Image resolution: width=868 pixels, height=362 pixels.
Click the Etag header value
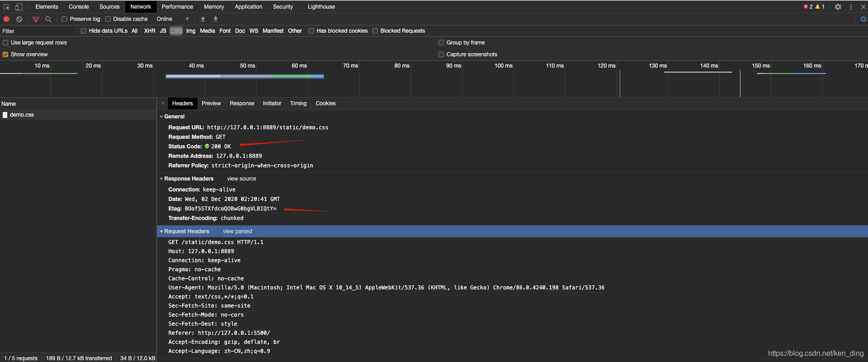click(231, 209)
